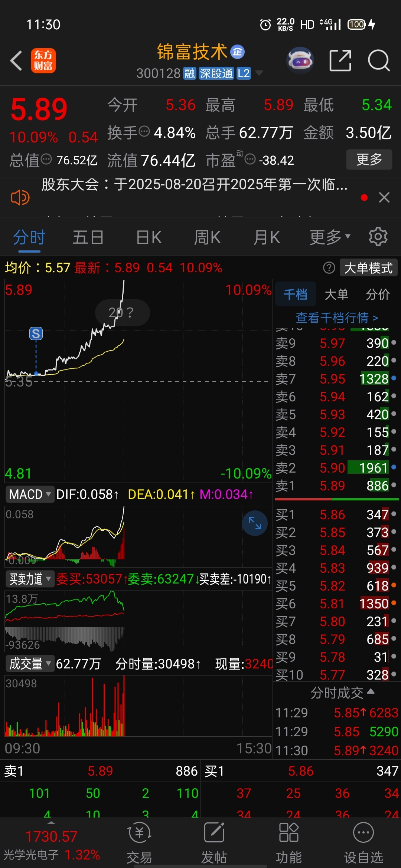This screenshot has width=401, height=868.
Task: Select the 大单 tab
Action: [336, 295]
